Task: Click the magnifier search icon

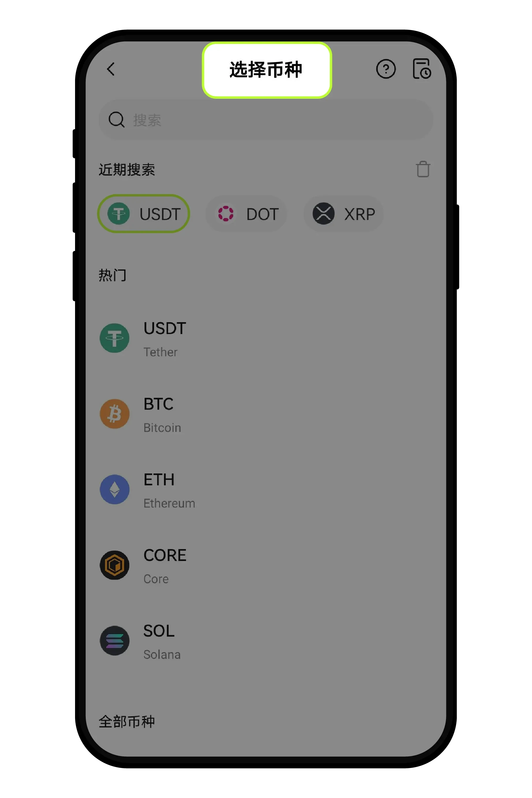Action: click(x=116, y=120)
